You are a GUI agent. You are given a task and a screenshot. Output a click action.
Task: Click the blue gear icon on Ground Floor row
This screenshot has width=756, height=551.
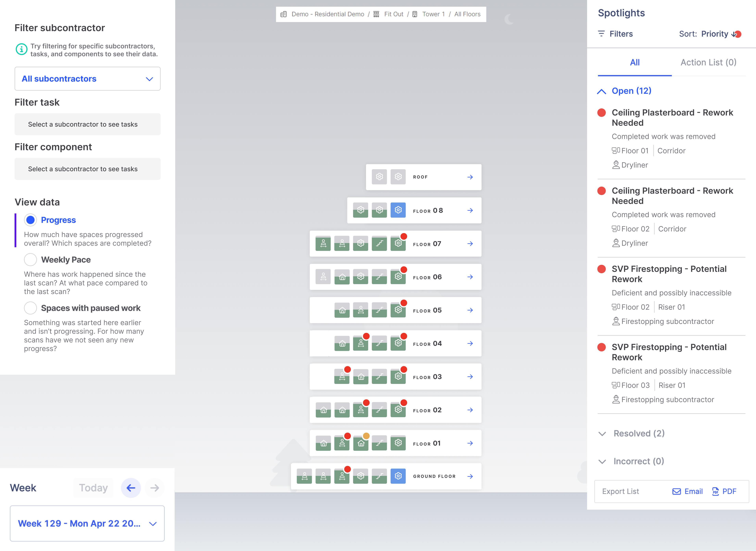398,476
